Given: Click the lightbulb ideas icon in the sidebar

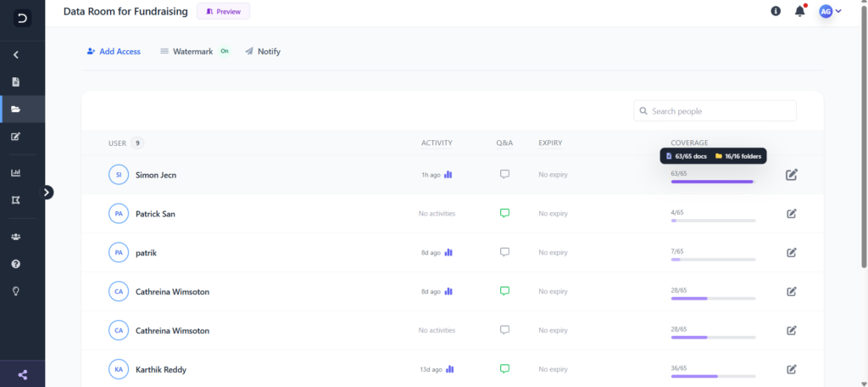Looking at the screenshot, I should pyautogui.click(x=16, y=290).
